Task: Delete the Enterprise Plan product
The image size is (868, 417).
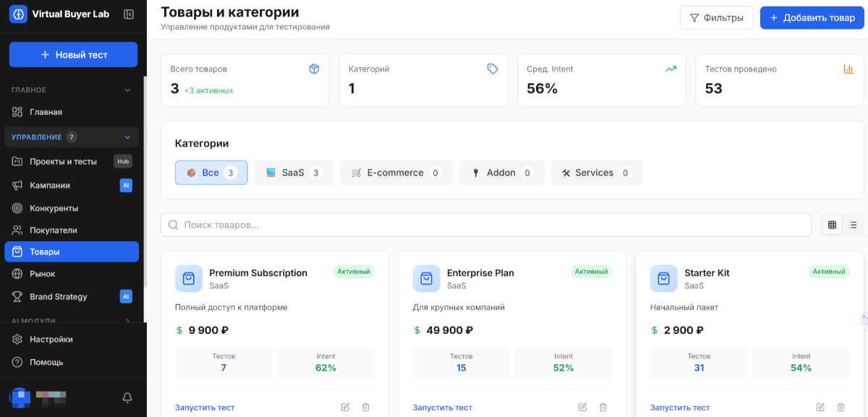Action: tap(603, 408)
